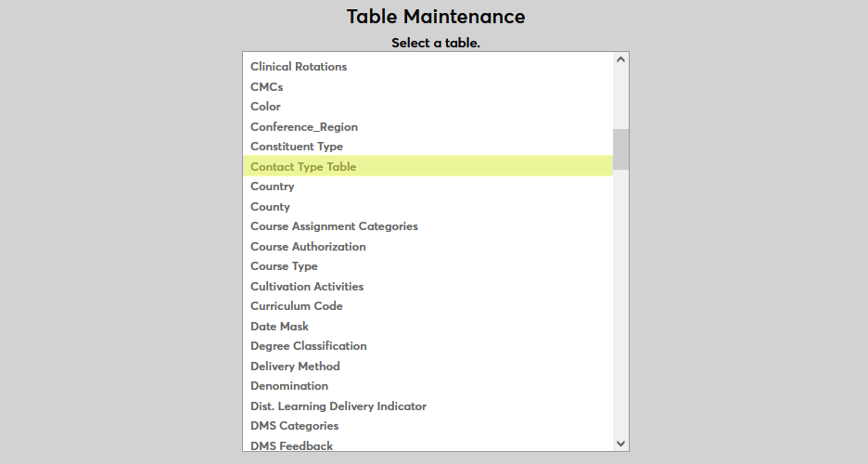Select the Color table
This screenshot has height=464, width=868.
[x=265, y=107]
